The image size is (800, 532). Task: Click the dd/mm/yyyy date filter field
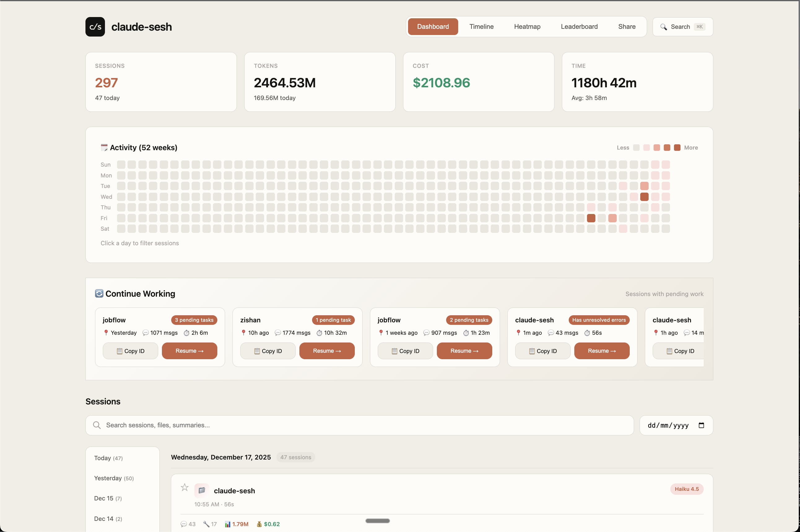(676, 425)
